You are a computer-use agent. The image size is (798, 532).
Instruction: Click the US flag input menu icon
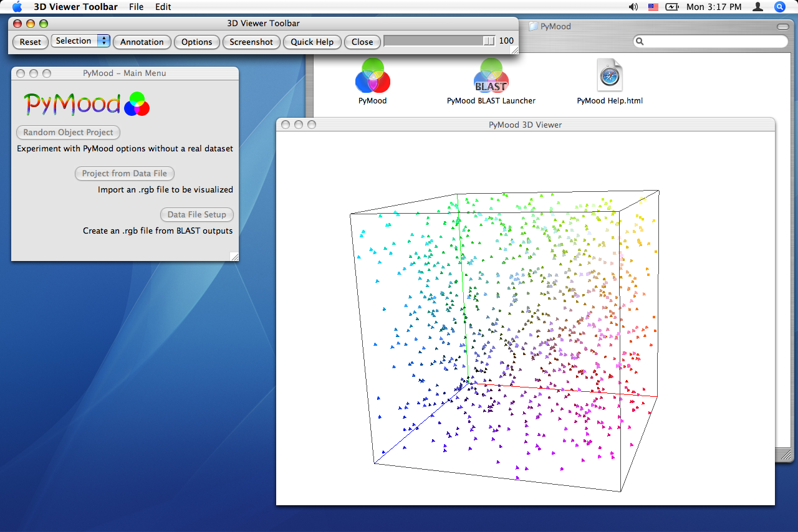pos(653,7)
